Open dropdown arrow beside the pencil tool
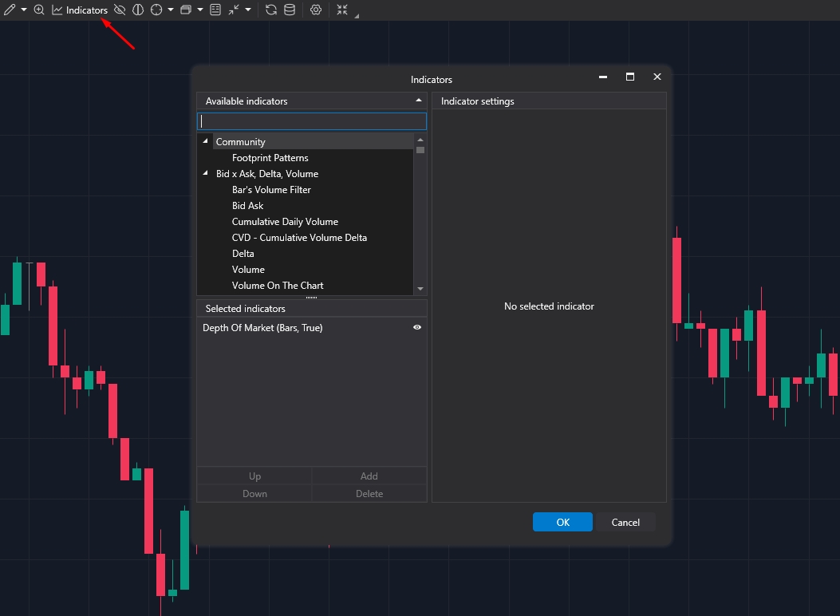The height and width of the screenshot is (616, 840). pos(24,10)
